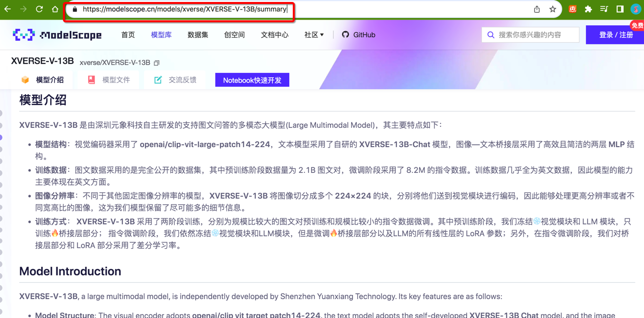Click the 模型结构 bullet label
Image resolution: width=644 pixels, height=318 pixels.
point(51,145)
